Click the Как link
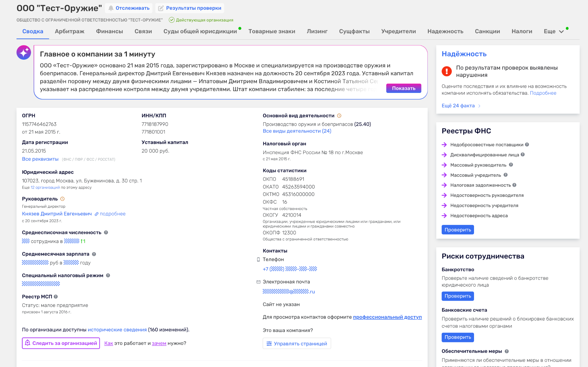This screenshot has width=588, height=367. (x=109, y=343)
